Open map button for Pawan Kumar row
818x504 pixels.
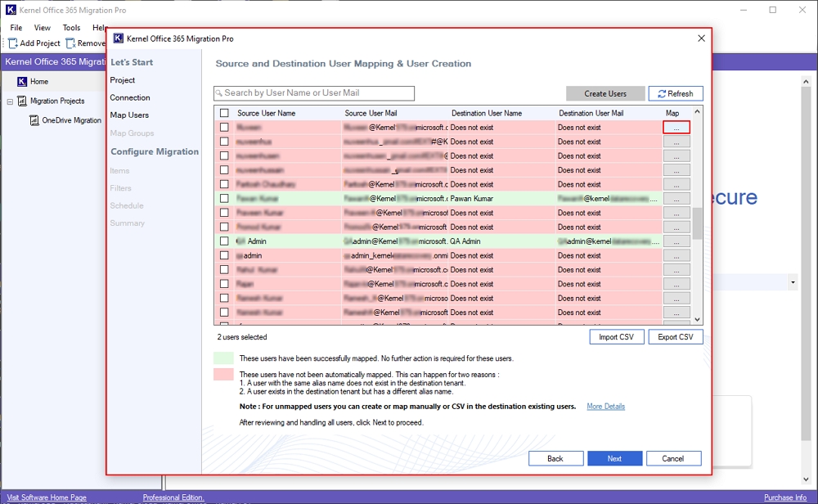tap(676, 199)
